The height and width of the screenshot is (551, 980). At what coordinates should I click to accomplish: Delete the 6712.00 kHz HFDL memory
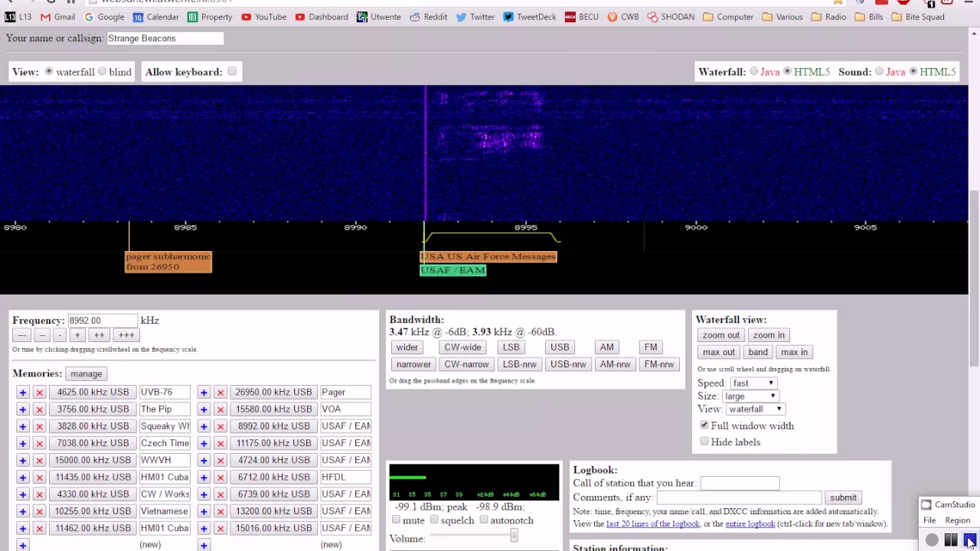point(220,477)
